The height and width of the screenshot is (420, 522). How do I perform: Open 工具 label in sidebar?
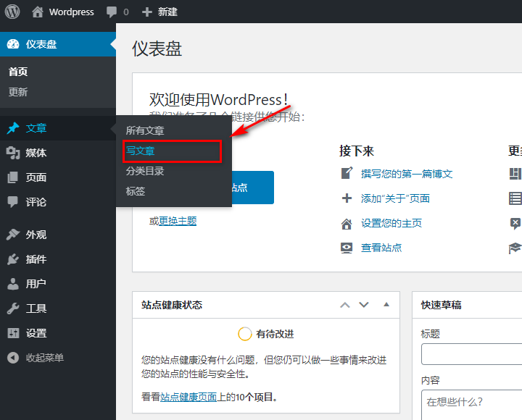click(x=36, y=308)
